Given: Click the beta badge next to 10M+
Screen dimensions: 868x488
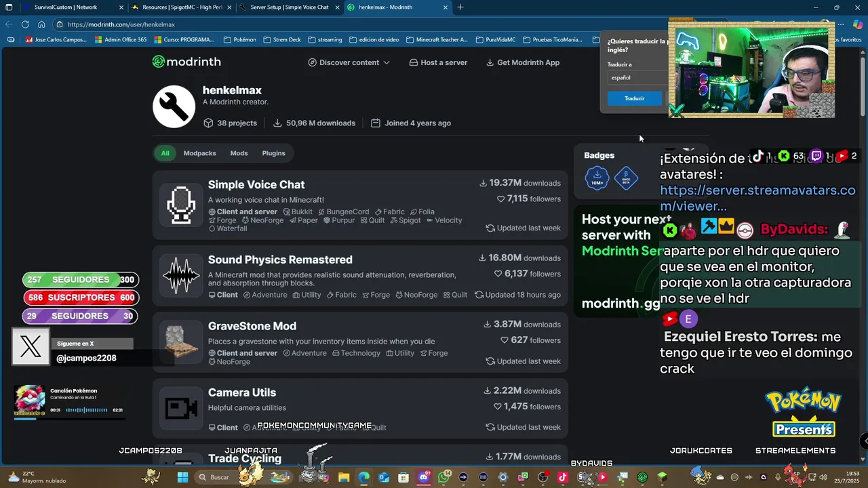Looking at the screenshot, I should point(626,178).
